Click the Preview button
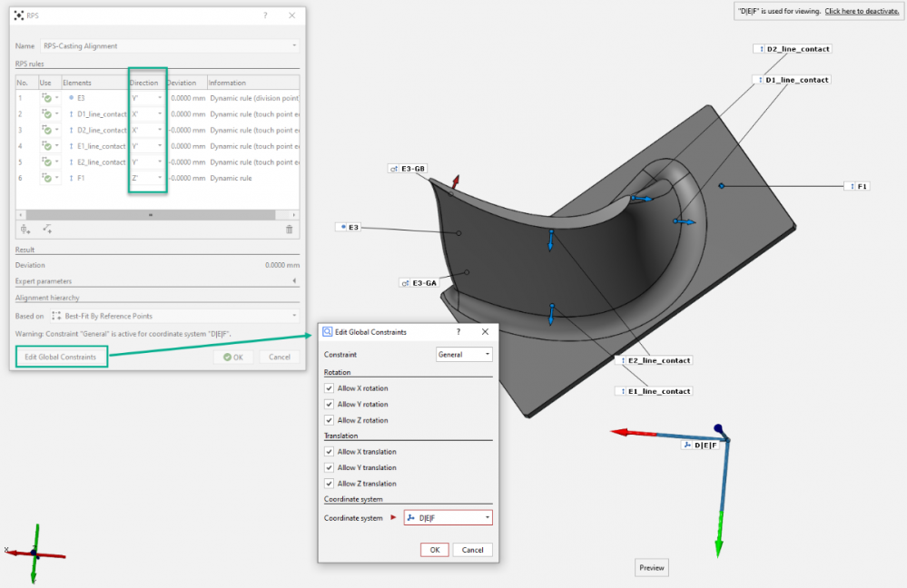Screen dimensions: 907x588 (651, 568)
